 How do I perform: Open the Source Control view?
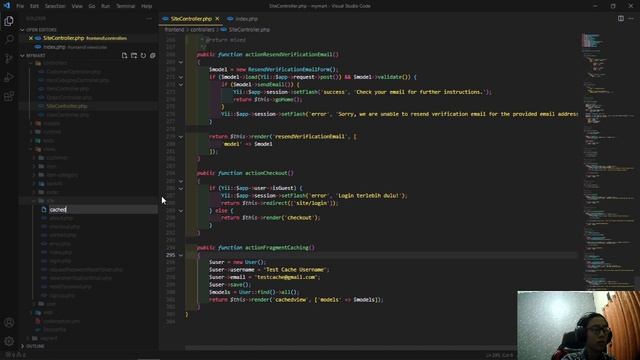[x=9, y=58]
